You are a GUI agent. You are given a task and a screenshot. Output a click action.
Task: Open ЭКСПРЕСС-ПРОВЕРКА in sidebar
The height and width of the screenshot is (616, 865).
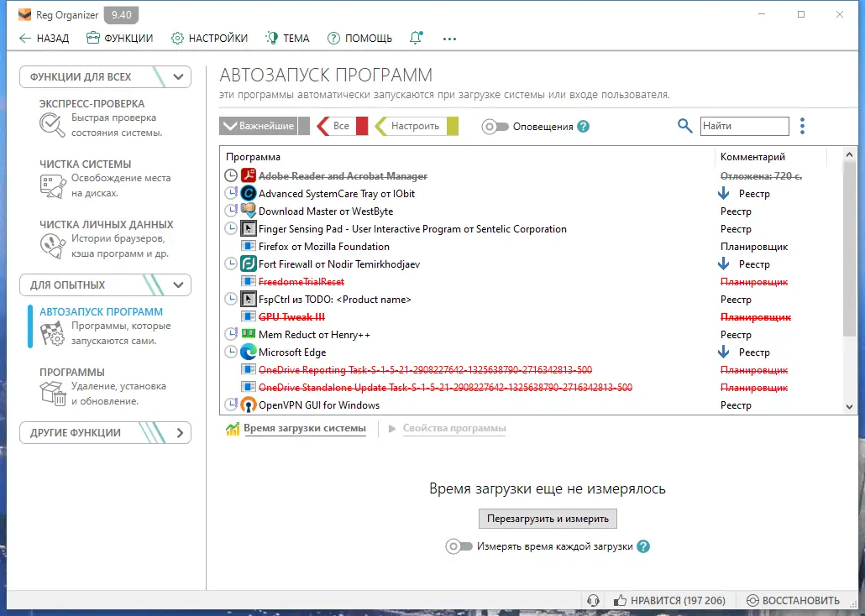click(x=104, y=117)
